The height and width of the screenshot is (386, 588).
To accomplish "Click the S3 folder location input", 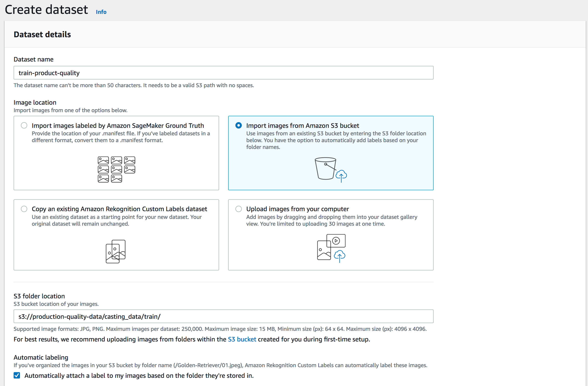I will coord(223,317).
